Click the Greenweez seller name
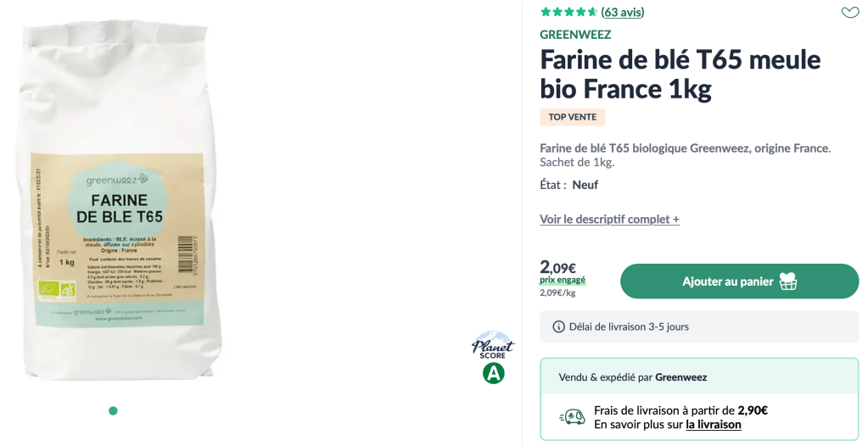868x446 pixels. [680, 376]
